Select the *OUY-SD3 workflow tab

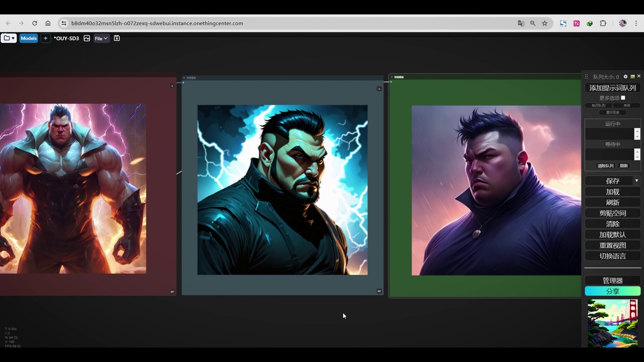(66, 38)
